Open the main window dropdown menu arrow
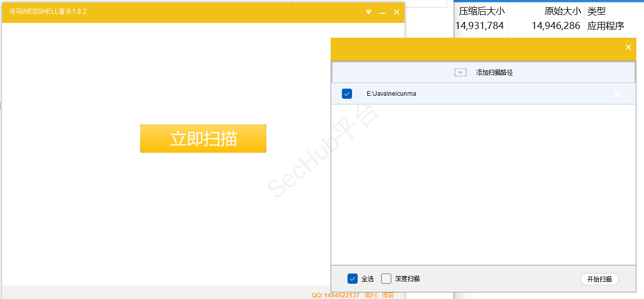This screenshot has width=644, height=299. point(368,12)
